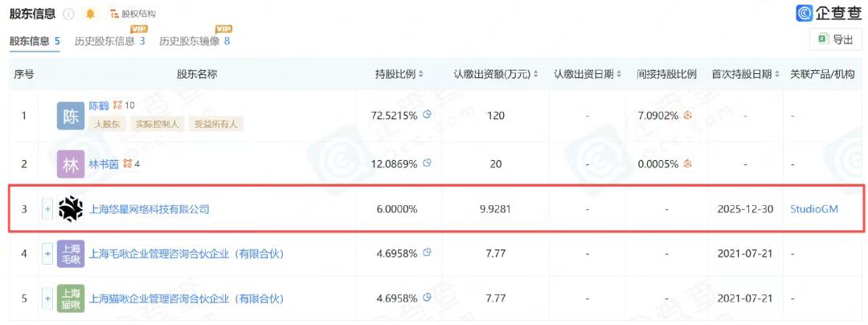868x325 pixels.
Task: Click the 企查查 logo
Action: pyautogui.click(x=829, y=13)
